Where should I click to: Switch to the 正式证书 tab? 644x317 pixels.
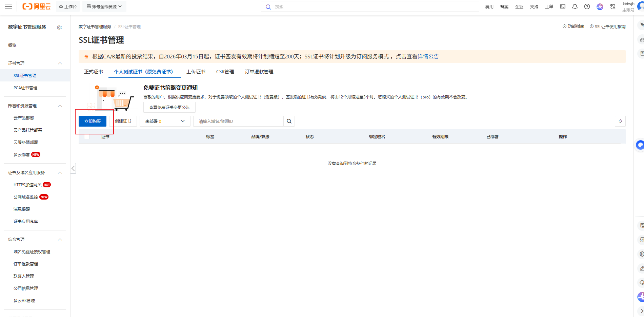point(93,72)
